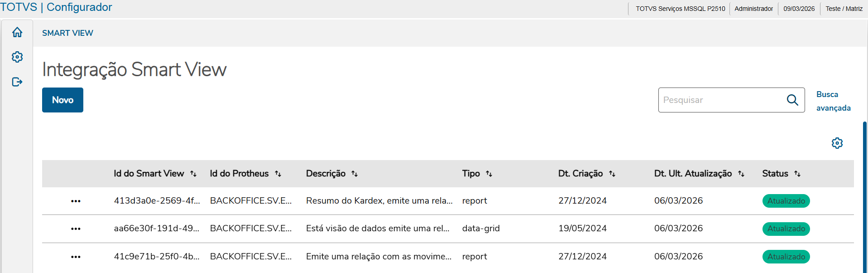Sort by Descrição column arrows

point(355,174)
